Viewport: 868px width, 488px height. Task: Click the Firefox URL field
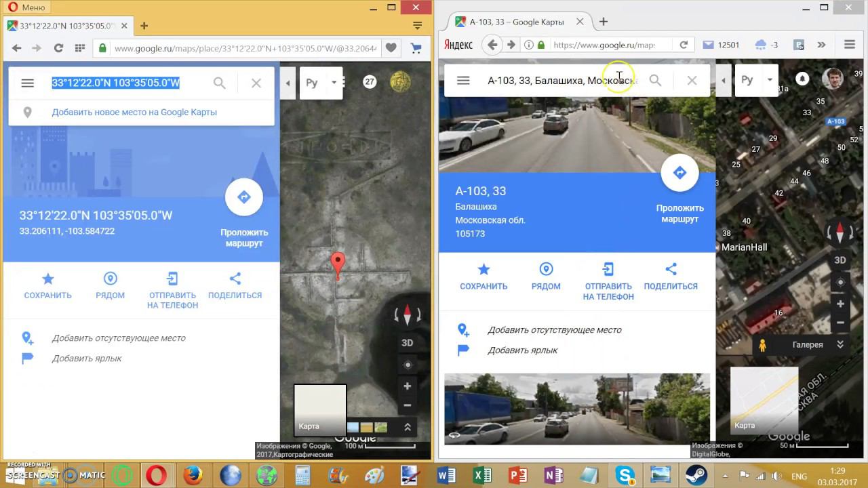605,45
